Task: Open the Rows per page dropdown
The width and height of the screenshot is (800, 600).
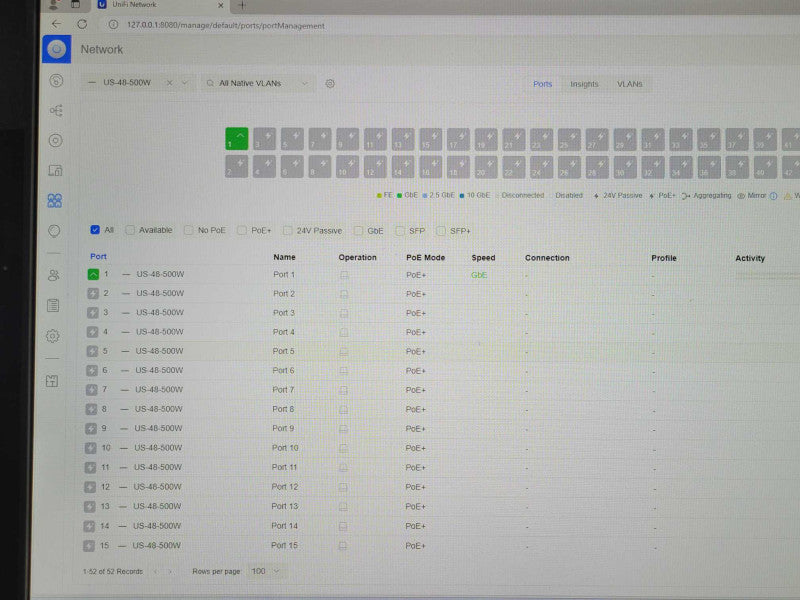Action: tap(265, 571)
